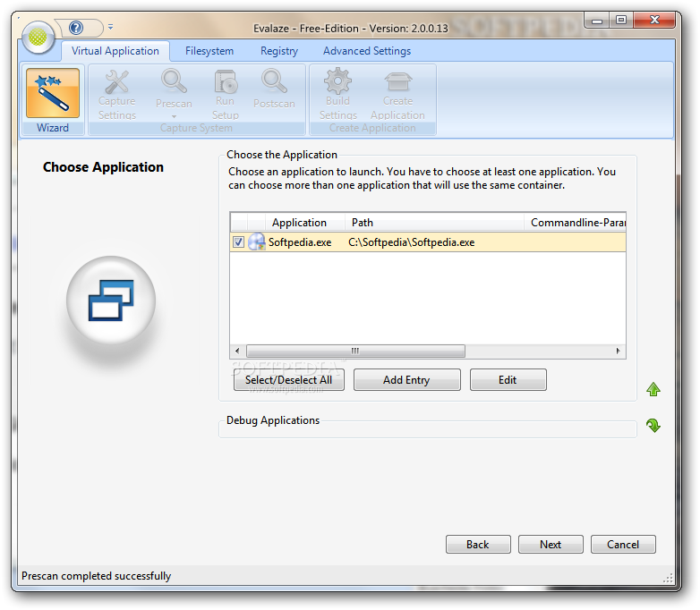700x610 pixels.
Task: Sort by Application column header
Action: [304, 222]
